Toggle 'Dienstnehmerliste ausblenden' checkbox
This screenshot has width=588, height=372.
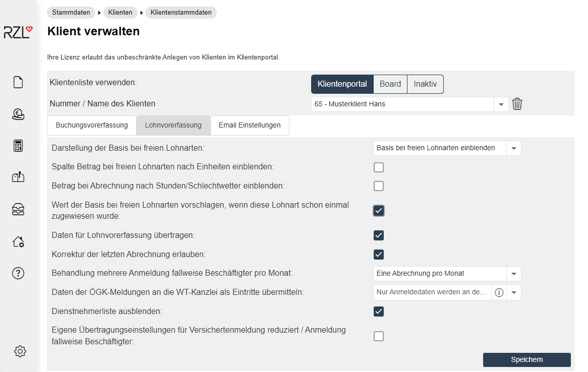[x=379, y=312]
